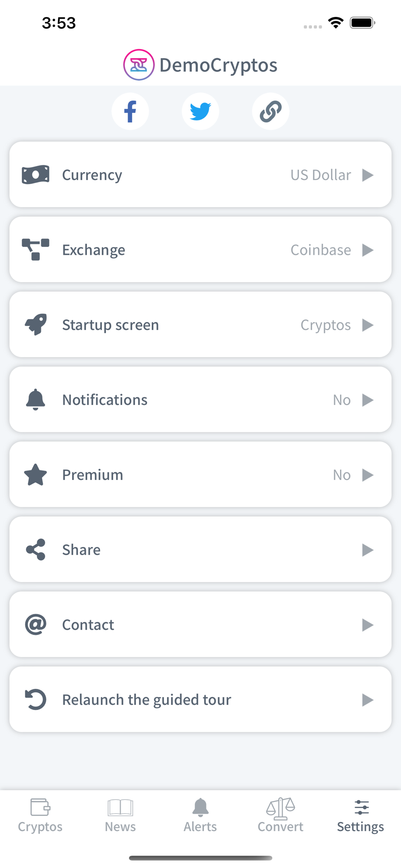Open the Convert tab
401x868 pixels.
(x=280, y=815)
